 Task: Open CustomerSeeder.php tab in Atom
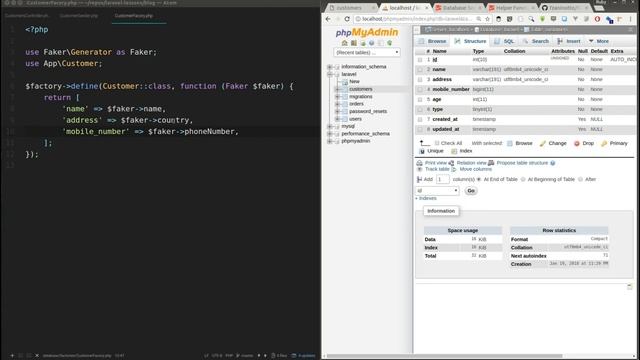78,16
